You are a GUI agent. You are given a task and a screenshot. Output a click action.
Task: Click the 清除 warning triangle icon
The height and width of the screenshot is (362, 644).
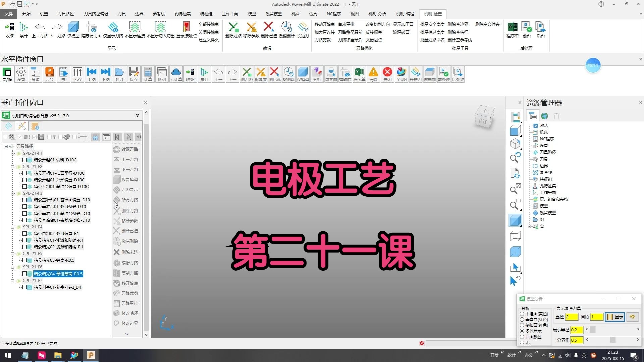click(x=373, y=74)
